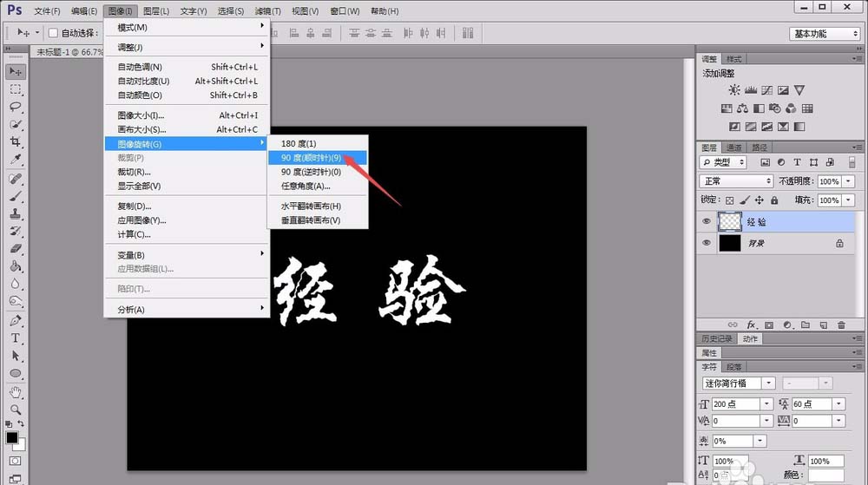Screen dimensions: 868x485
Task: Select the Blur tool
Action: point(16,285)
